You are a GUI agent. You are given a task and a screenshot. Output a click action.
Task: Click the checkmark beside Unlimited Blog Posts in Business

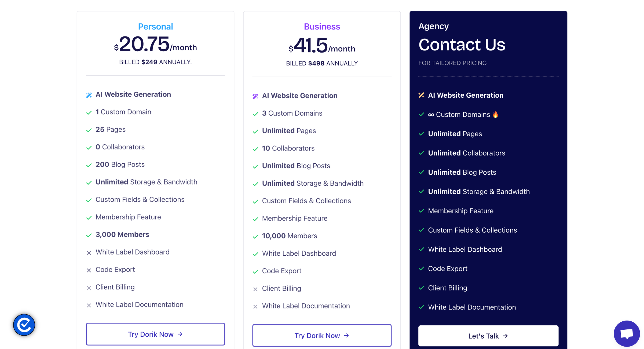pyautogui.click(x=255, y=166)
